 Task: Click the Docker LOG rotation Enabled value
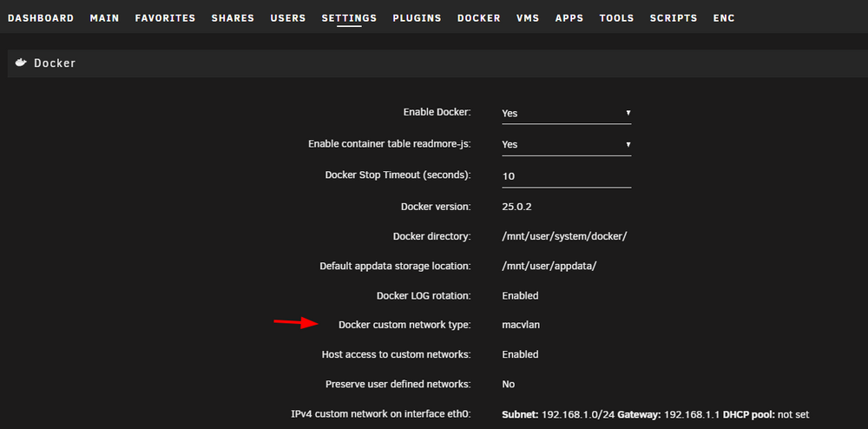point(520,295)
